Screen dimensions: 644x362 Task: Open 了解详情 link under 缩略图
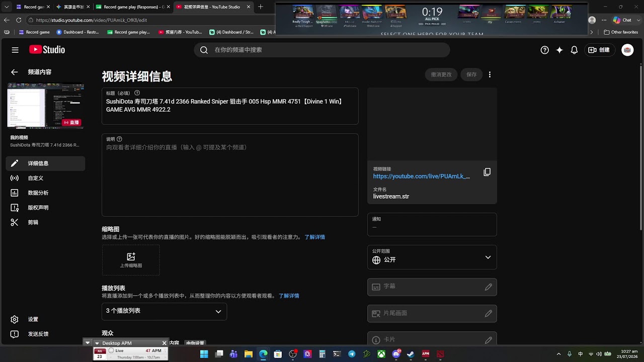click(x=314, y=237)
